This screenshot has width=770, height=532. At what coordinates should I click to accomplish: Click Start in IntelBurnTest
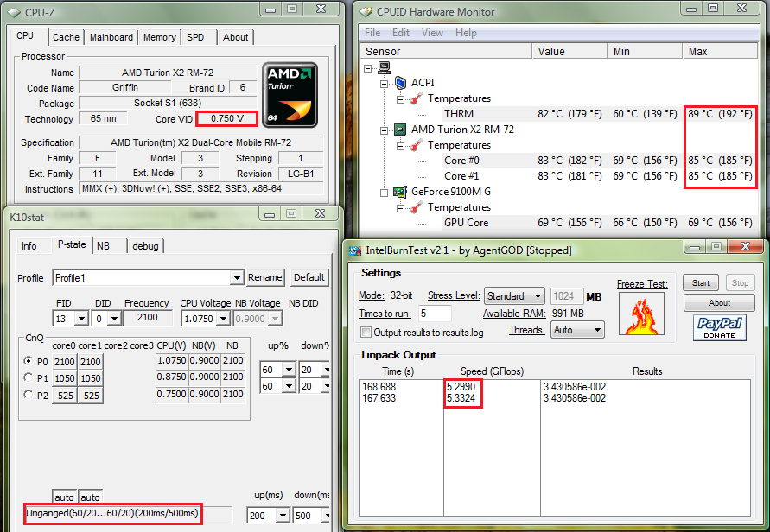701,283
